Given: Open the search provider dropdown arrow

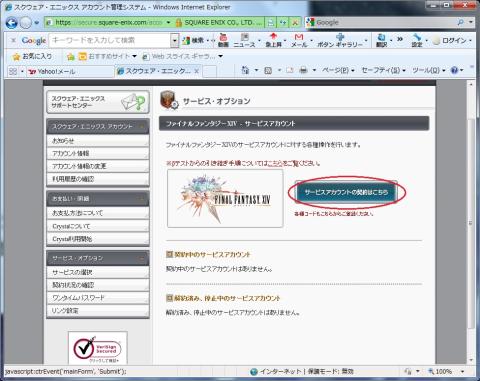Looking at the screenshot, I should coord(470,22).
